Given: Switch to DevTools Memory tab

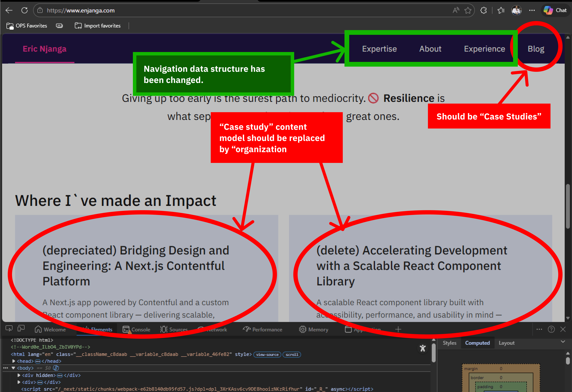Looking at the screenshot, I should click(314, 329).
